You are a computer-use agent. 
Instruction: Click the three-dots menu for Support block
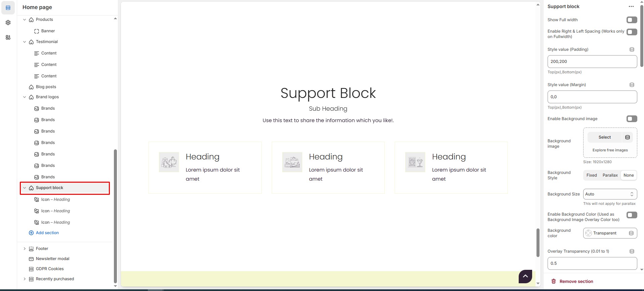(631, 6)
